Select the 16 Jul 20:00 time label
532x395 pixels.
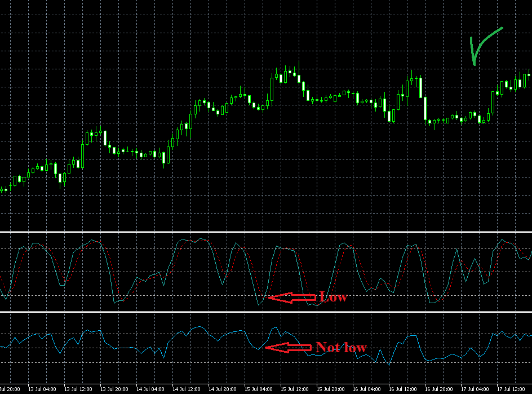(x=438, y=389)
